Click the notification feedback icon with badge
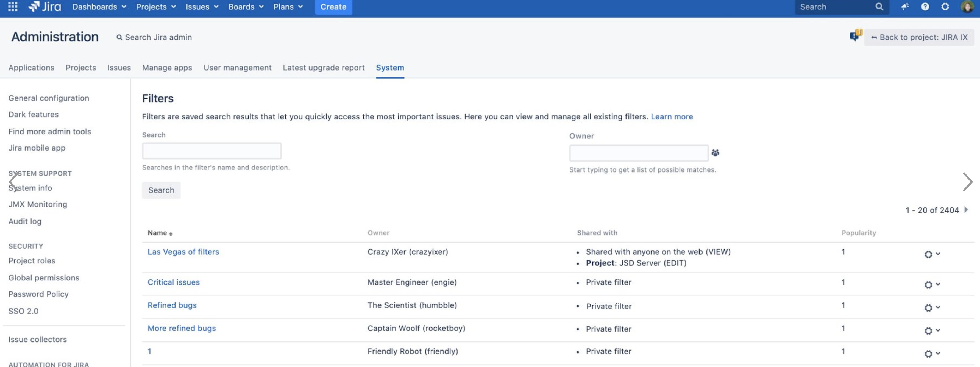This screenshot has height=367, width=980. click(x=855, y=36)
